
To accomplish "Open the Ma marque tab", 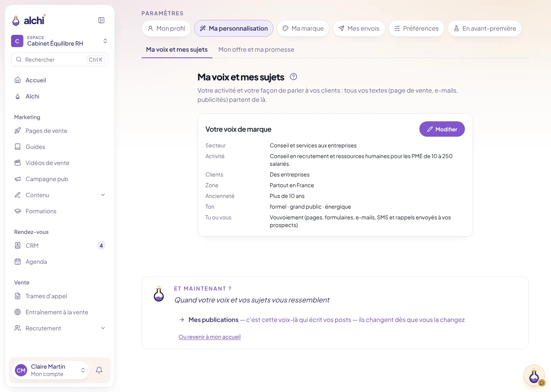I will [x=303, y=28].
